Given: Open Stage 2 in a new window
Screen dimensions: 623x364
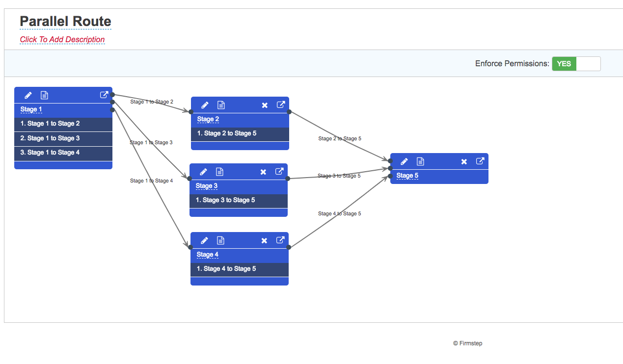Looking at the screenshot, I should [x=280, y=104].
